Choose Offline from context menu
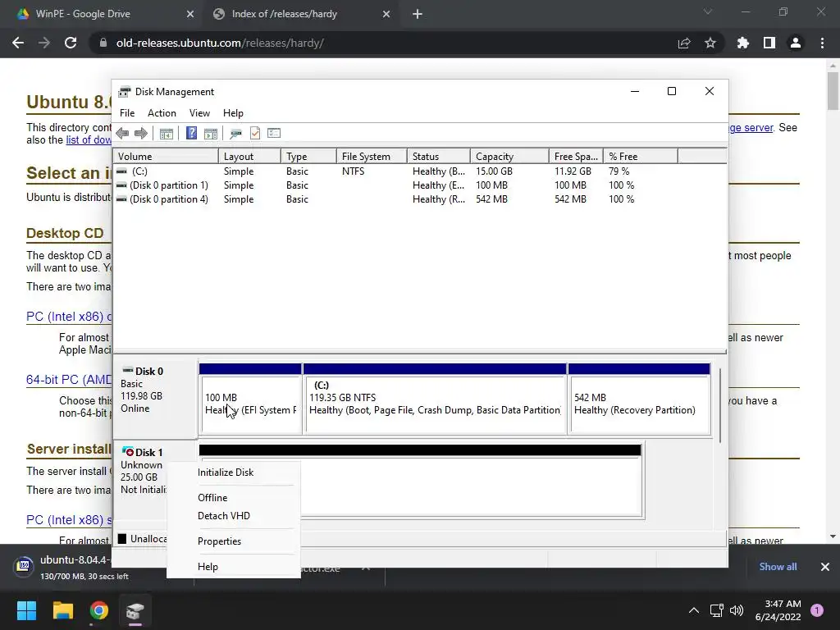This screenshot has height=630, width=840. point(234,498)
